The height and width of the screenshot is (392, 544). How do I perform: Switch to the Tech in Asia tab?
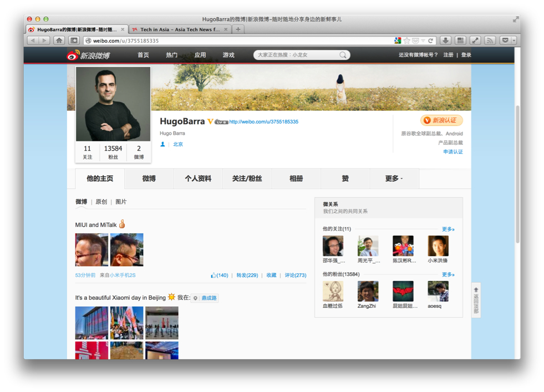(180, 29)
